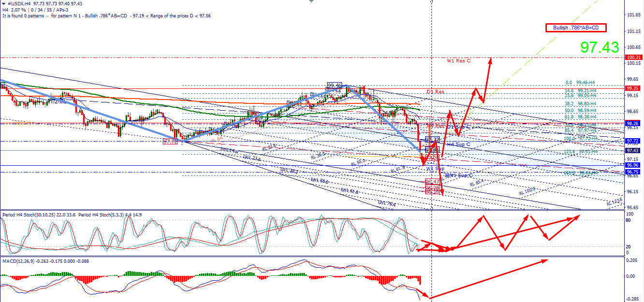Click the blue 98.26 price tag on axis
Screen dimensions: 644x302
point(632,123)
